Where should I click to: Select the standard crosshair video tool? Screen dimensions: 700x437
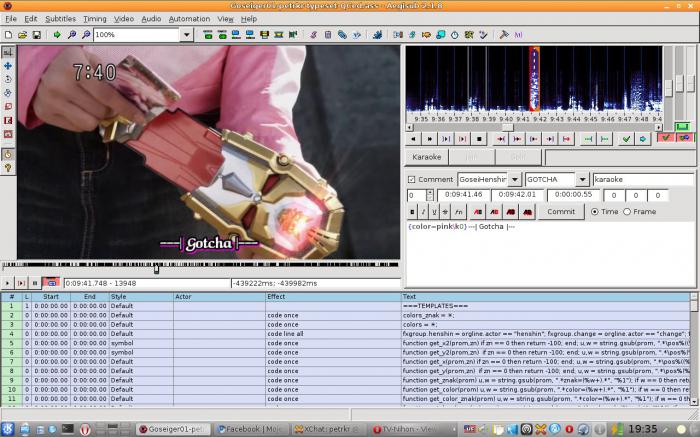pos(8,52)
